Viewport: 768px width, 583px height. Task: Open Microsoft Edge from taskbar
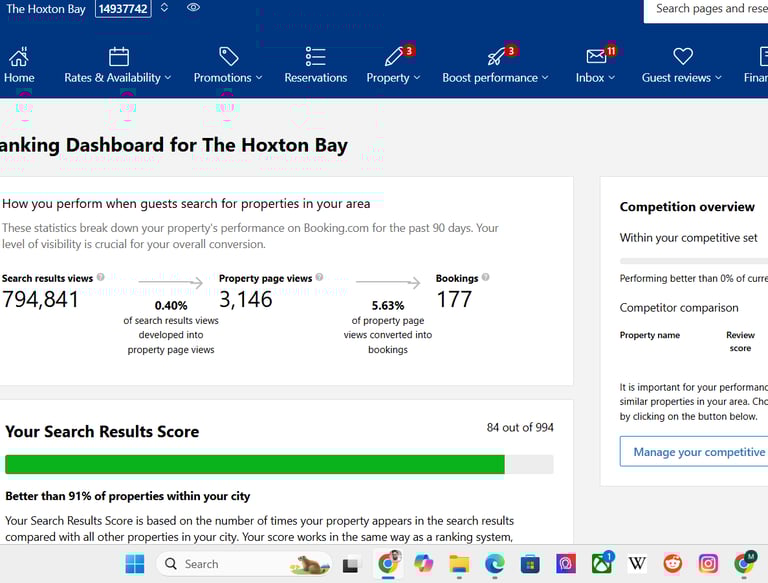click(x=495, y=564)
